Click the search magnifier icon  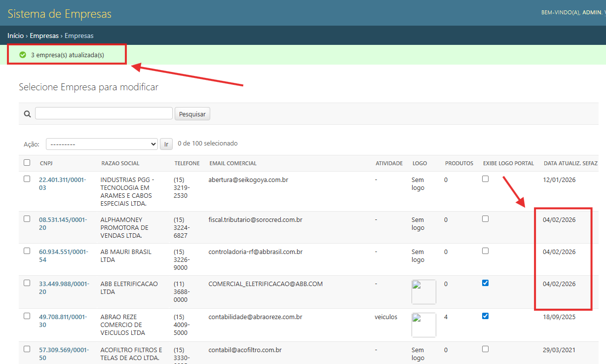(x=27, y=114)
